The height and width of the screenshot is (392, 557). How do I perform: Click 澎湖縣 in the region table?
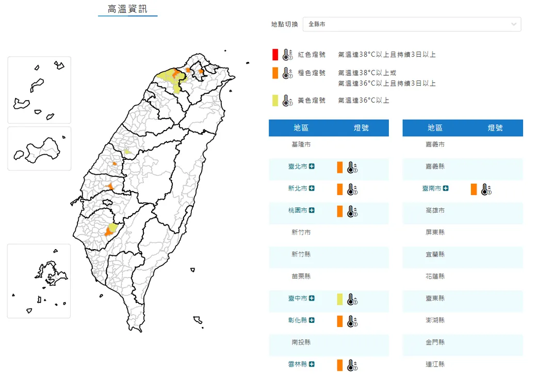point(435,320)
